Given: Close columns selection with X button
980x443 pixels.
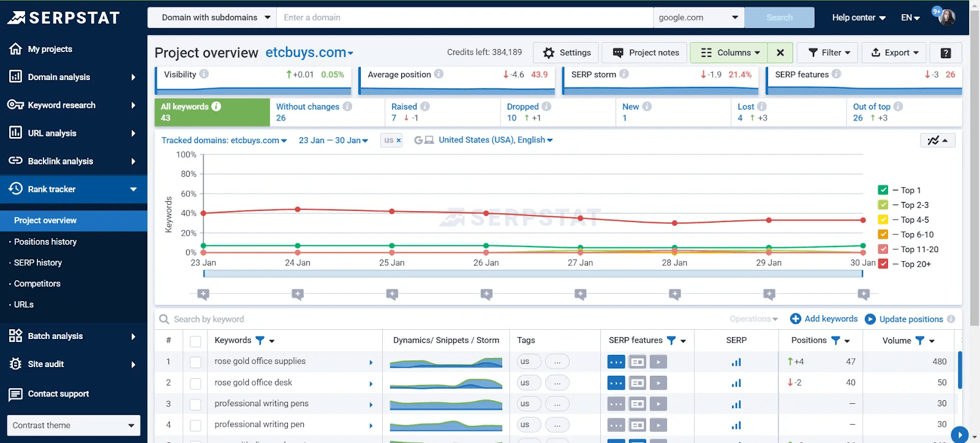Looking at the screenshot, I should point(780,53).
